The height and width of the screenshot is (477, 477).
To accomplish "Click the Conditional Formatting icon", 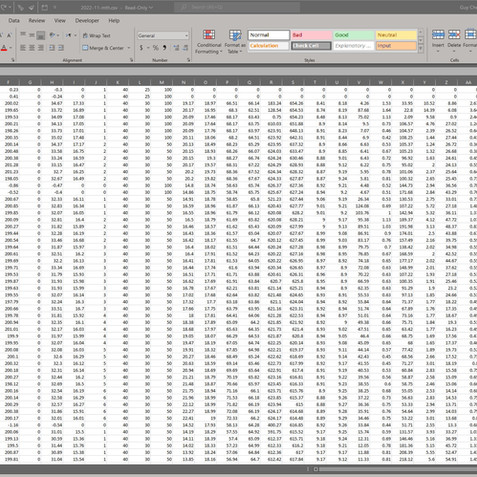I will pos(209,41).
